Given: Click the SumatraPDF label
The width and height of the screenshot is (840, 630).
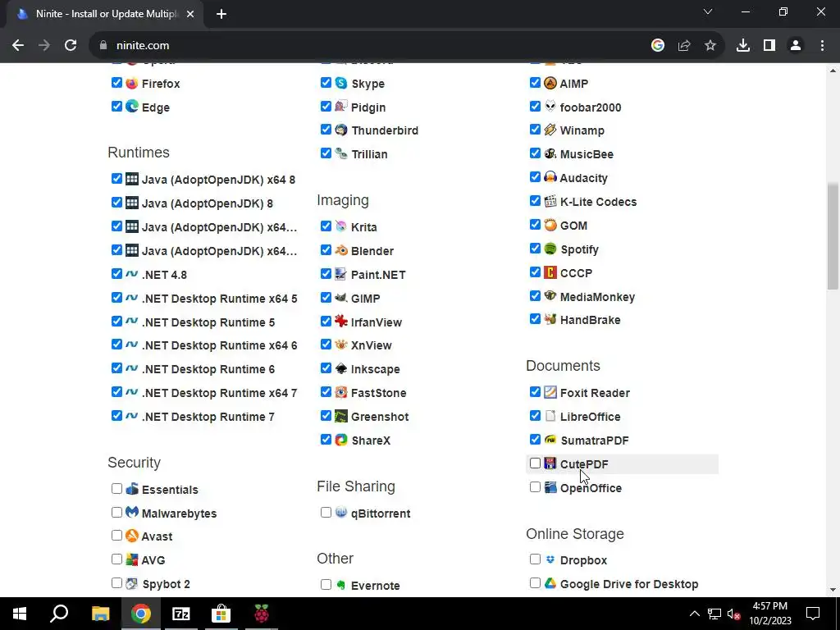Looking at the screenshot, I should pos(594,441).
